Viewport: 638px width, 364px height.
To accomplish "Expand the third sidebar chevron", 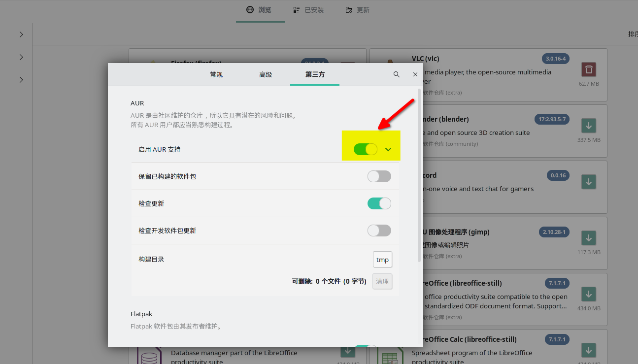I will pyautogui.click(x=21, y=80).
